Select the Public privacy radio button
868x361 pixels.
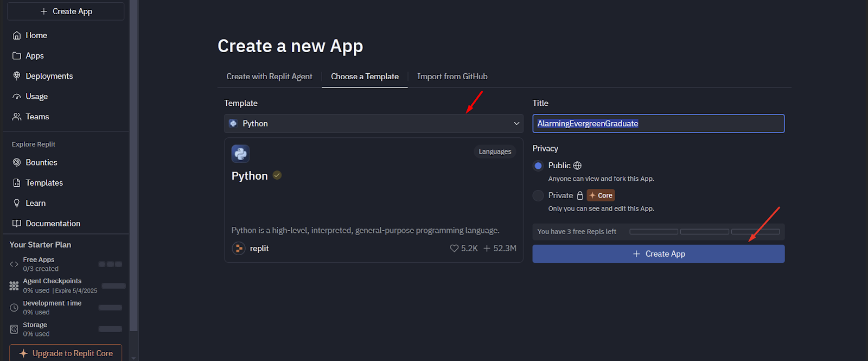point(538,166)
